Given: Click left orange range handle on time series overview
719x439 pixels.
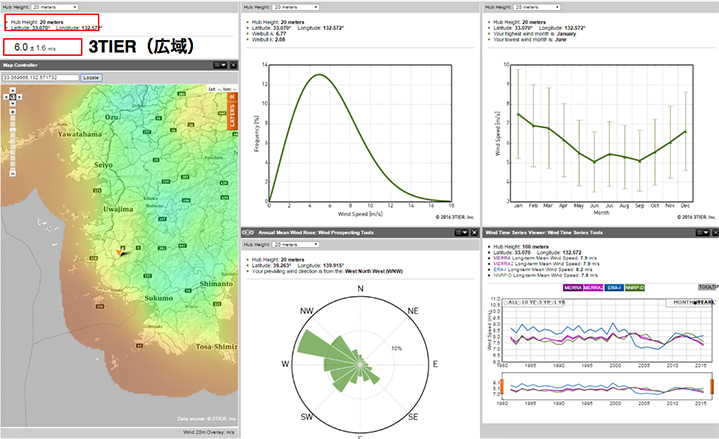Looking at the screenshot, I should tap(502, 386).
